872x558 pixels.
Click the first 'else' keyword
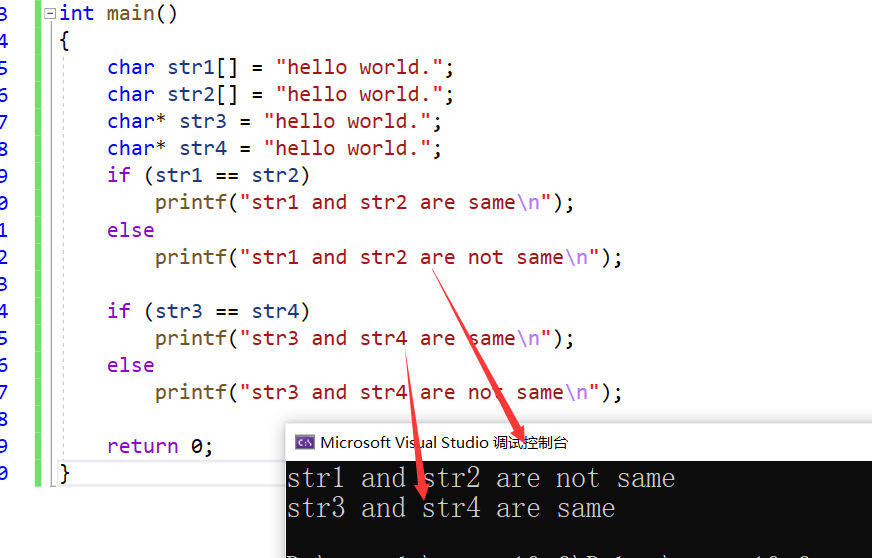(131, 230)
